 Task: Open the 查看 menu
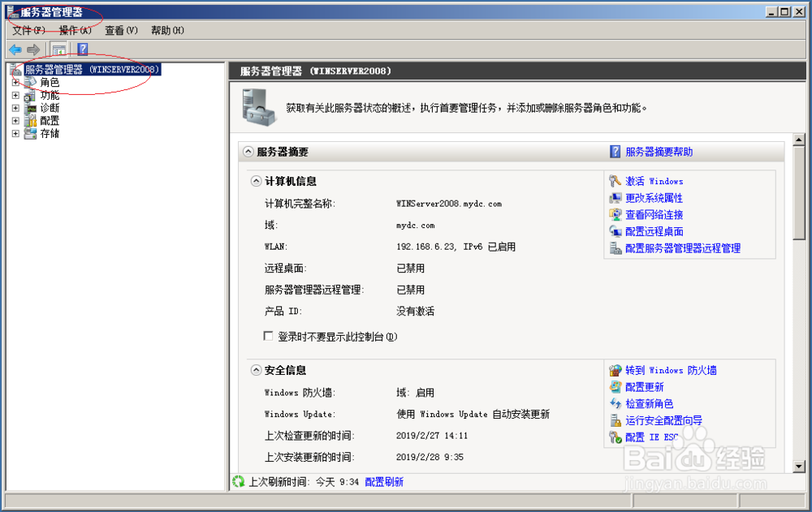119,29
